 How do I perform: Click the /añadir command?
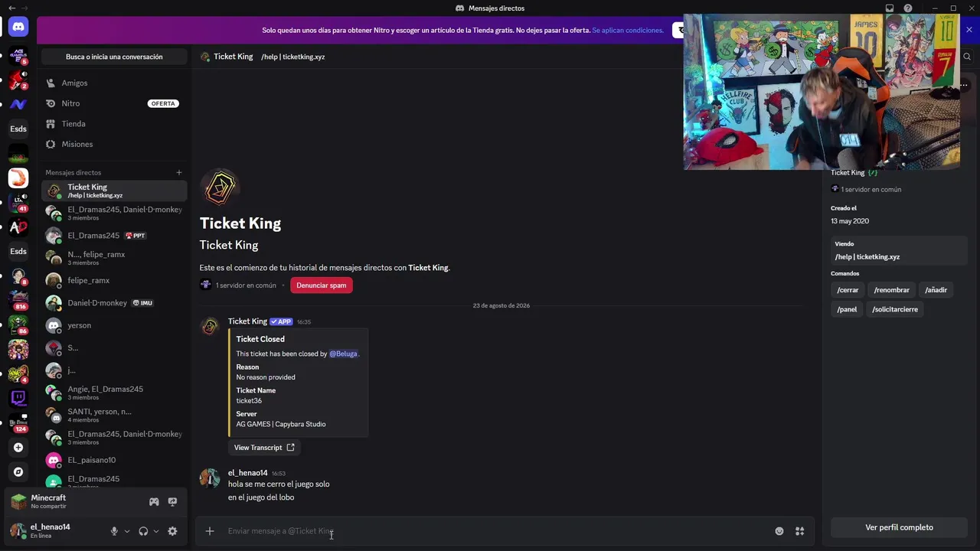coord(936,290)
